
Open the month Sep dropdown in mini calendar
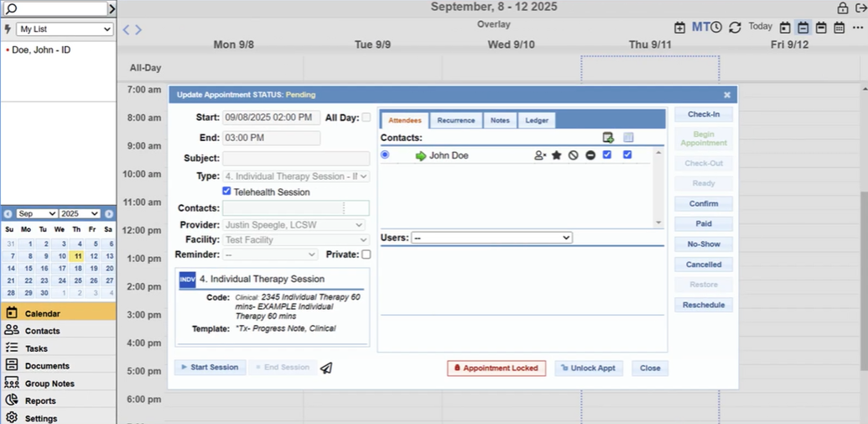click(x=37, y=213)
